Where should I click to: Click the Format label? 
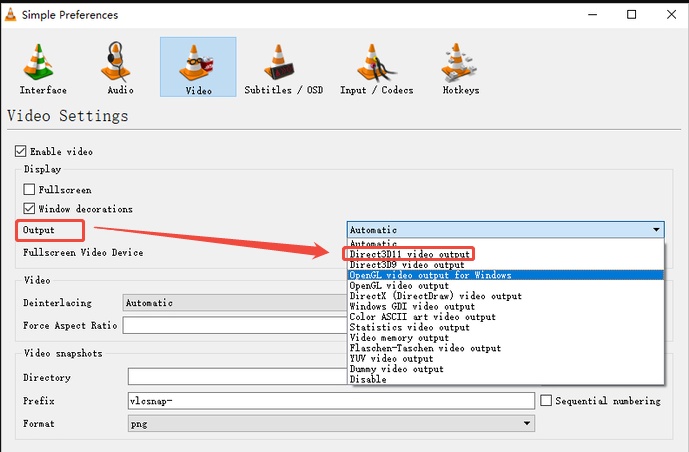point(39,424)
